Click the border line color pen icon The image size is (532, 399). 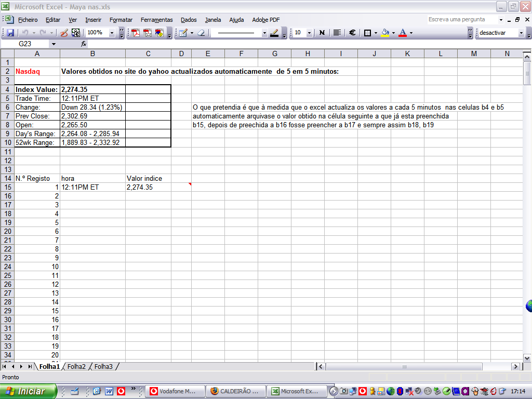pos(274,33)
